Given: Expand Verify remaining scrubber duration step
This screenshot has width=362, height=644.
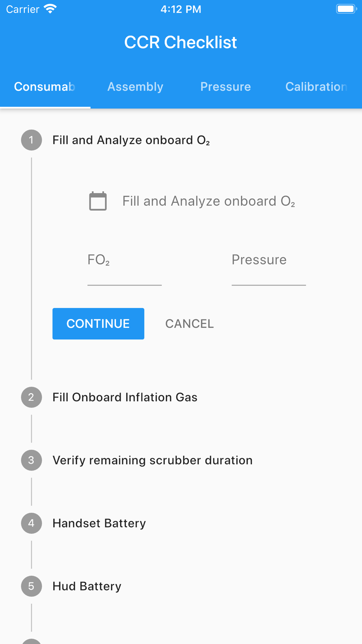Looking at the screenshot, I should click(152, 460).
